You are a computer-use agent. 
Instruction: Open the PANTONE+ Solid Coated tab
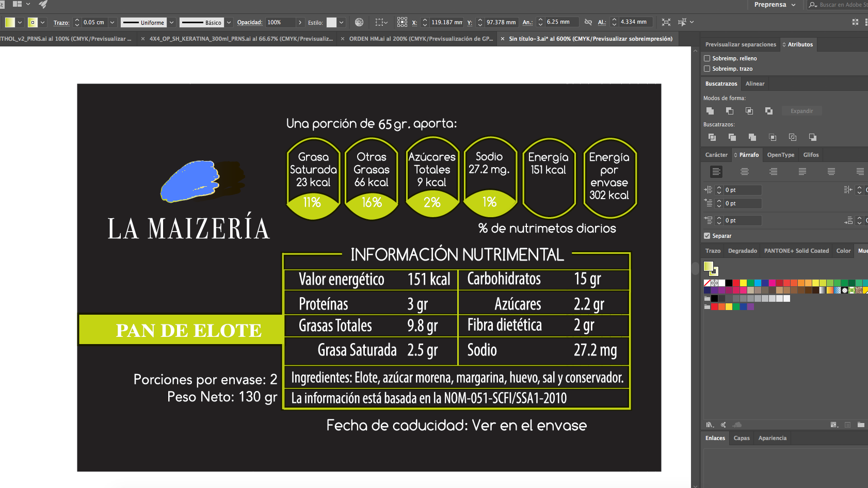pos(796,251)
